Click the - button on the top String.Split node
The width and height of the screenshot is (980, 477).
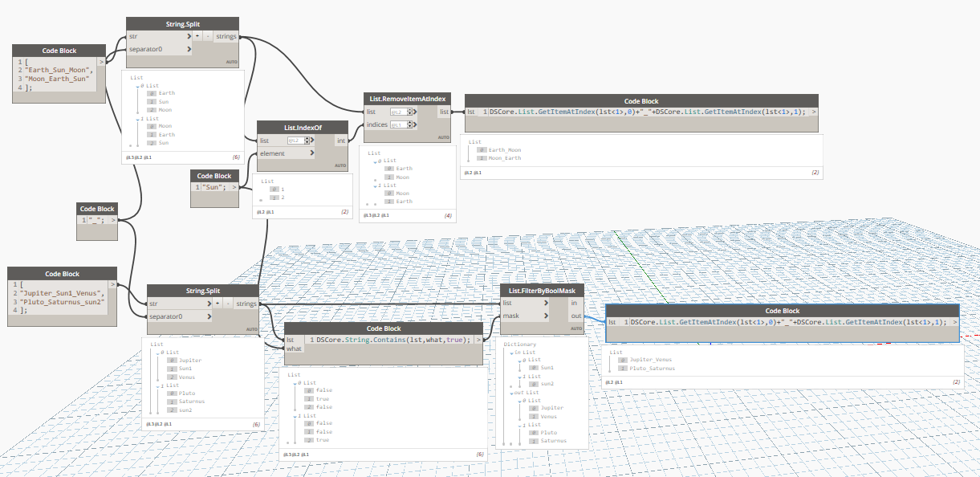tap(208, 36)
